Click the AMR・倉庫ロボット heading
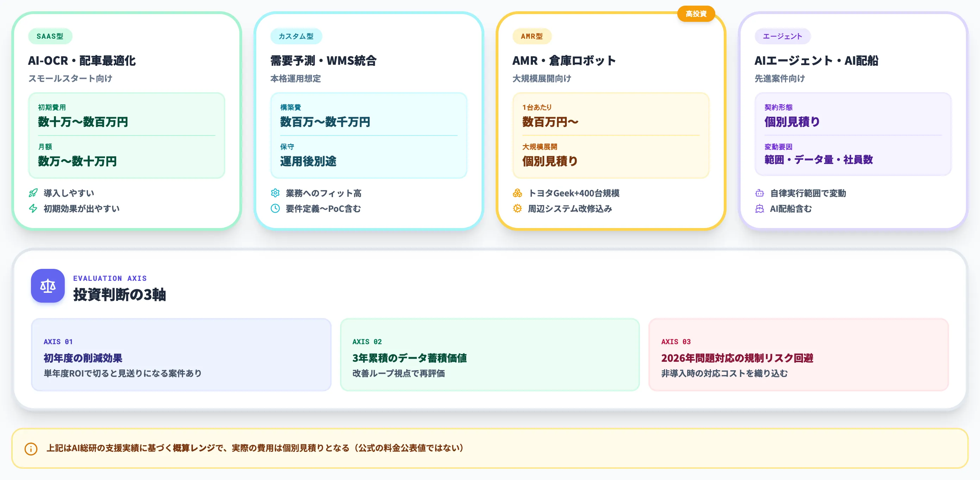The image size is (980, 480). coord(564,61)
